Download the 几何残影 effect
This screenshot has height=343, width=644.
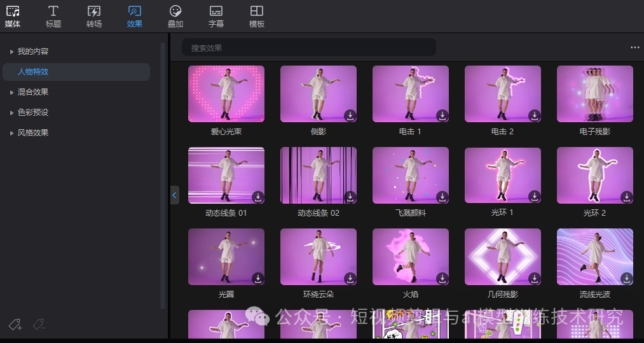tap(535, 279)
